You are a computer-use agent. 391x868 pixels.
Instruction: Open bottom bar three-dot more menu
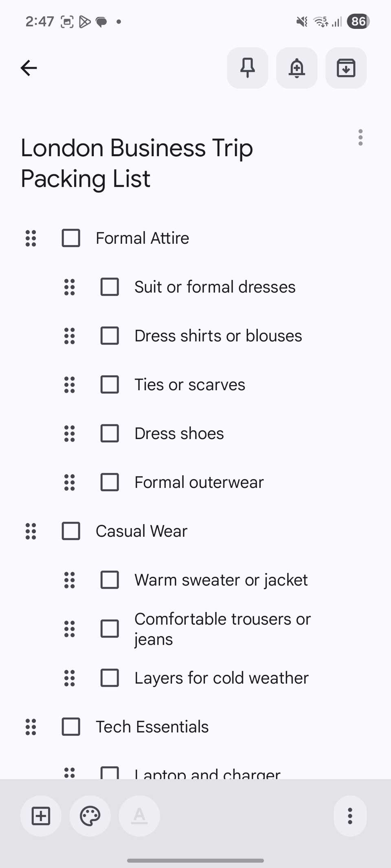(350, 816)
